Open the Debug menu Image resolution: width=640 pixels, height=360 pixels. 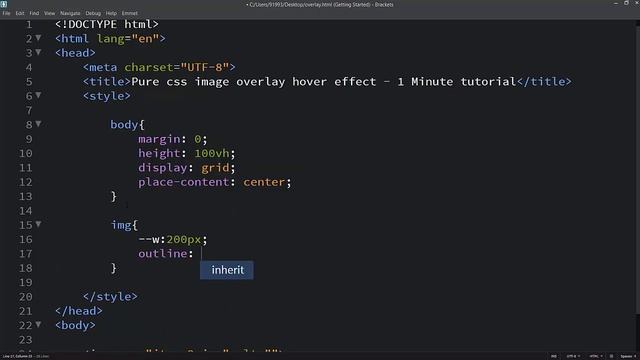93,13
